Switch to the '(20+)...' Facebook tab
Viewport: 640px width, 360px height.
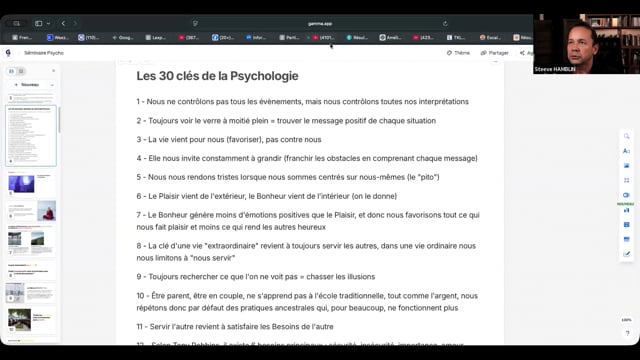point(223,38)
